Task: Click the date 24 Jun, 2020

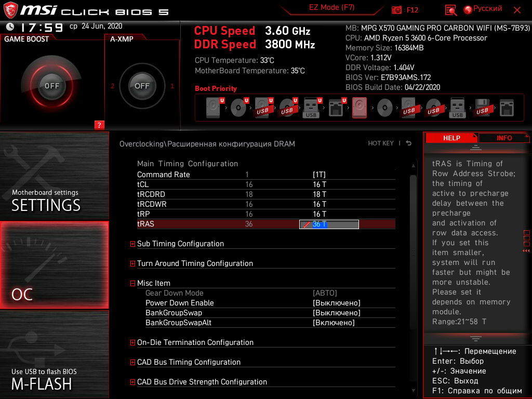Action: 102,26
